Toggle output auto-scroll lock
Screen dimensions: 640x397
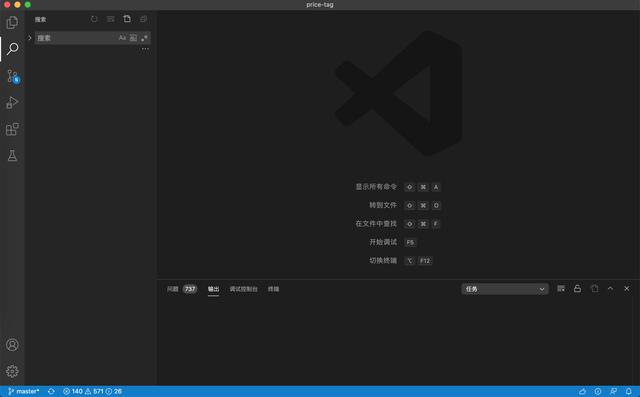(x=577, y=288)
